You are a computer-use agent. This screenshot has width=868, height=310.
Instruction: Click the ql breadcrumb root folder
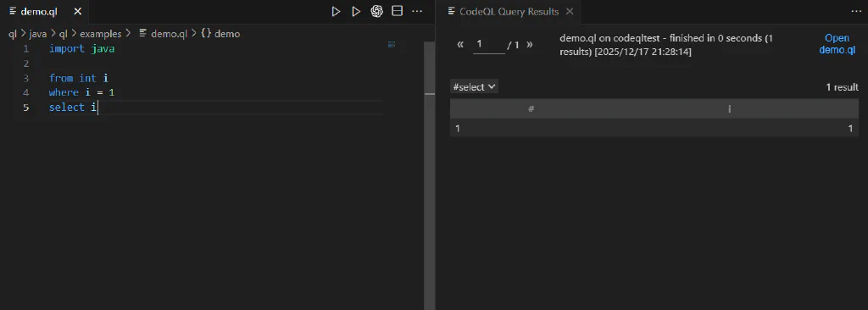click(x=13, y=34)
